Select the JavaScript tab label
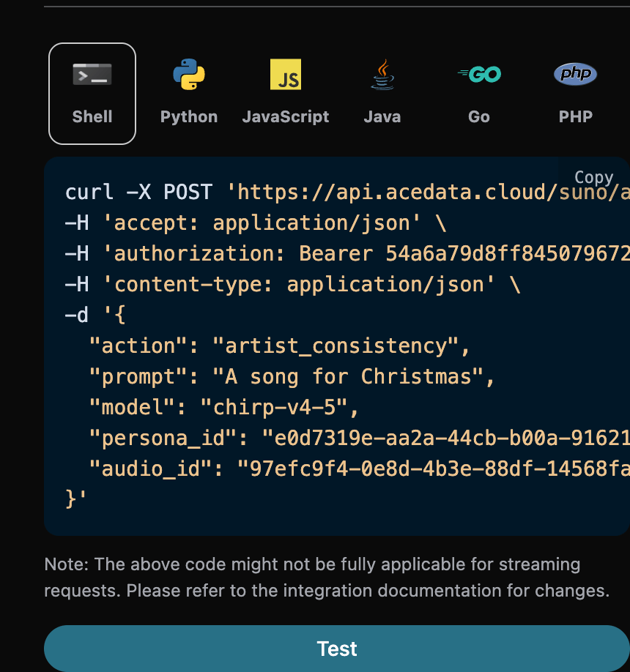The width and height of the screenshot is (630, 672). click(286, 117)
